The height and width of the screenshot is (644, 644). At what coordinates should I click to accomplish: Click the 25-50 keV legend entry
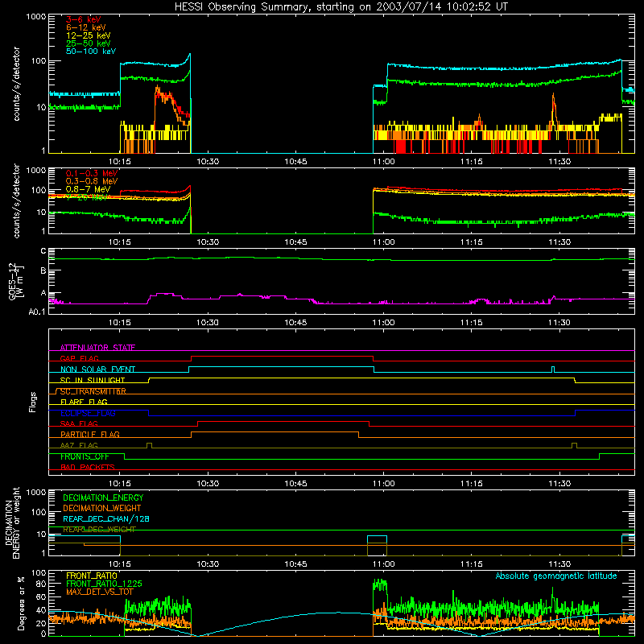click(x=89, y=43)
